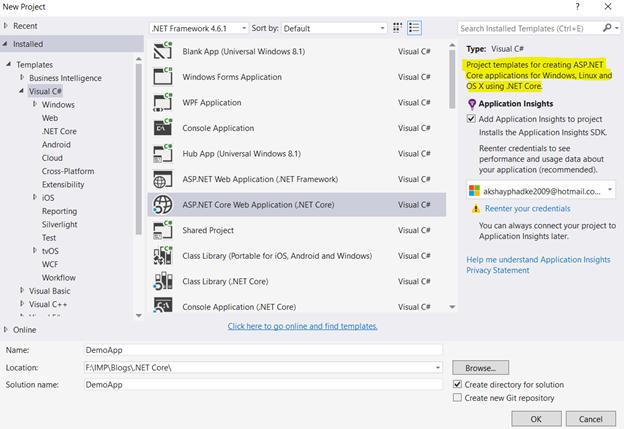Expand the Visual C++ node
Viewport: 624px width, 429px height.
(22, 304)
